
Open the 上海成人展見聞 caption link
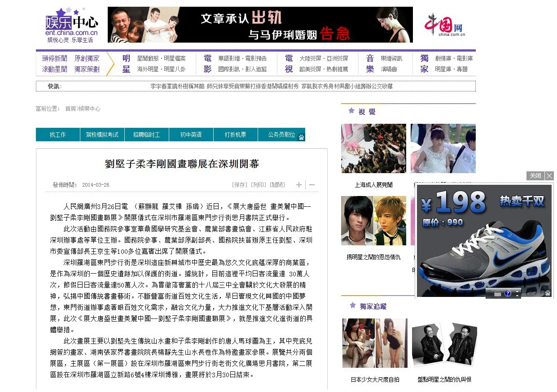pos(373,185)
